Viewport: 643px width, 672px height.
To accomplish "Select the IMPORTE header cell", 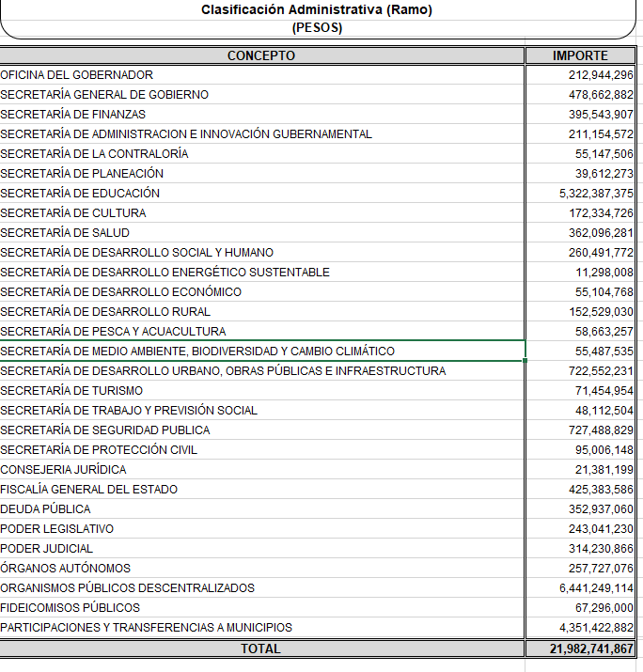I will pyautogui.click(x=580, y=55).
